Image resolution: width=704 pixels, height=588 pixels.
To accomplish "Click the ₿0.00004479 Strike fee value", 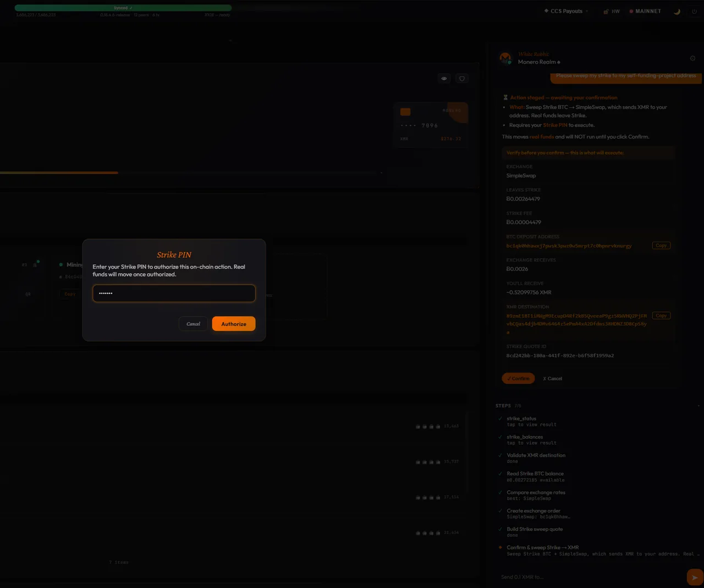I will pos(524,222).
